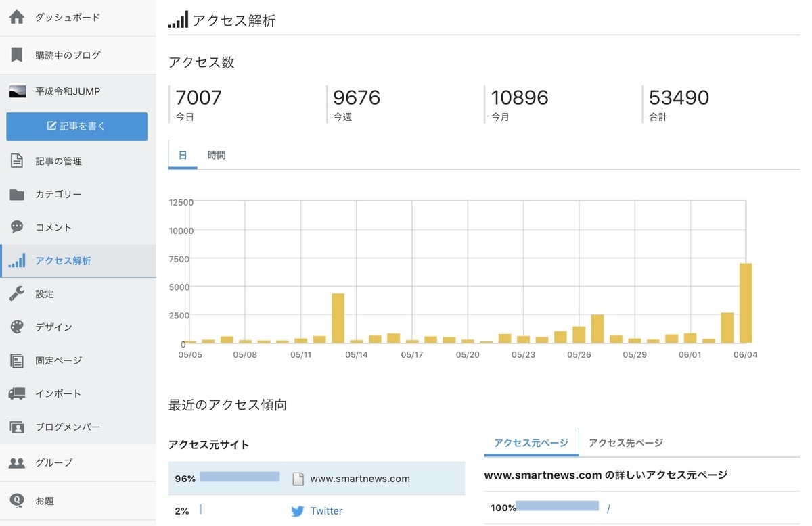
Task: Click the 100% source page bar
Action: pos(558,506)
